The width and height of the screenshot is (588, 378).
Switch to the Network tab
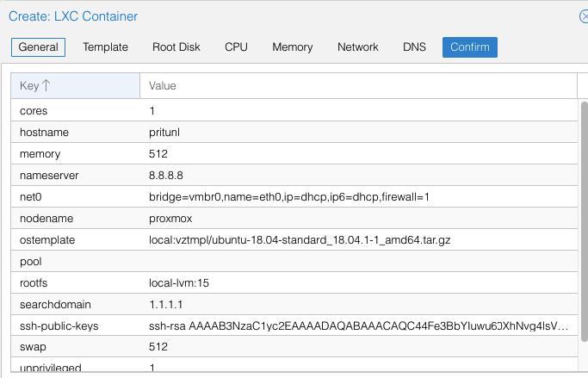pos(358,47)
